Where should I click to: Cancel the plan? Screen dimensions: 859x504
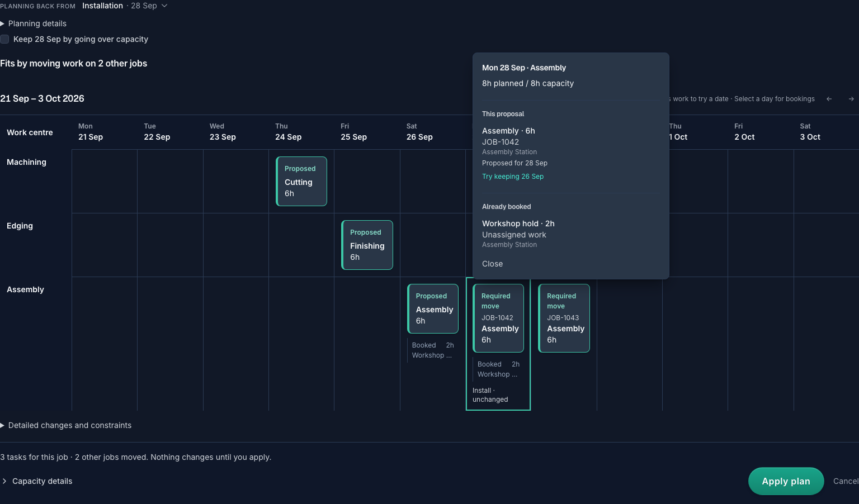click(x=846, y=481)
